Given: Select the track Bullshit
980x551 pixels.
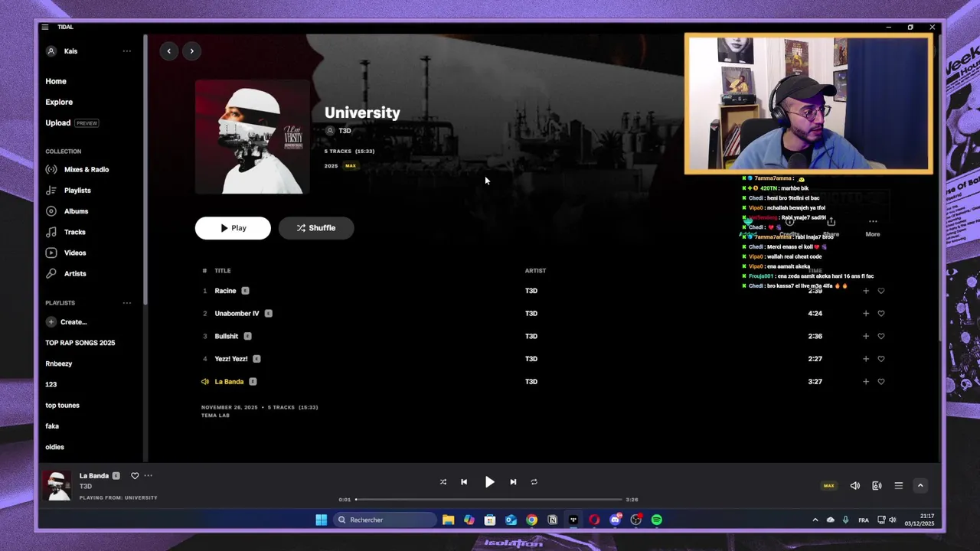Looking at the screenshot, I should [227, 336].
